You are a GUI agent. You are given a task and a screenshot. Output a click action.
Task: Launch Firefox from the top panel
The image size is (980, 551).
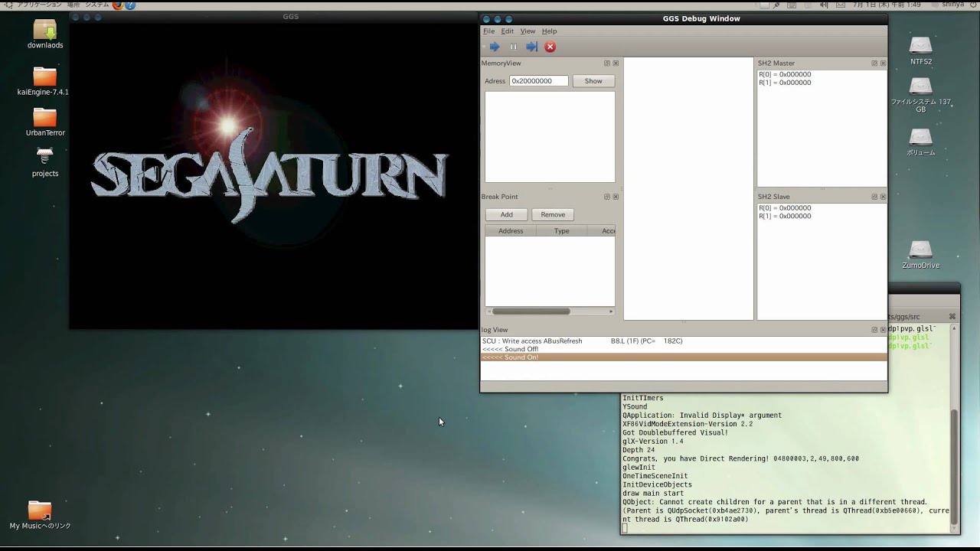coord(117,5)
